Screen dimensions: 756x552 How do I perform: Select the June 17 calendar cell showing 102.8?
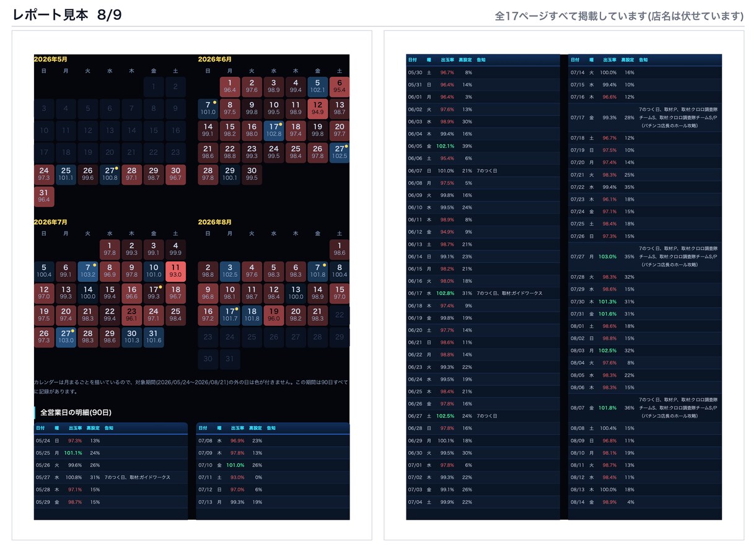[273, 131]
